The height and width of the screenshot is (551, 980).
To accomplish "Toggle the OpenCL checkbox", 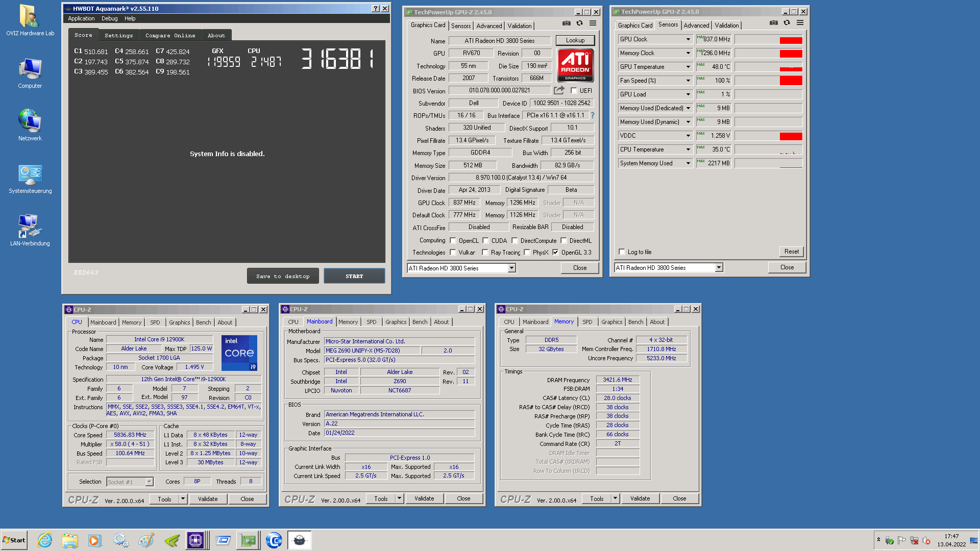I will tap(453, 241).
